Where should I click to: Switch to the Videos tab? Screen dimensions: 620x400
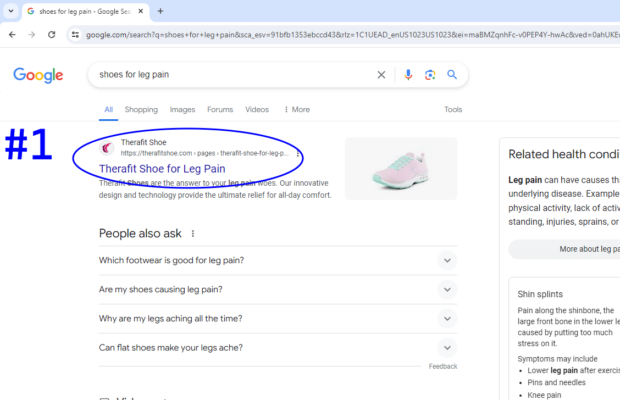[x=257, y=109]
